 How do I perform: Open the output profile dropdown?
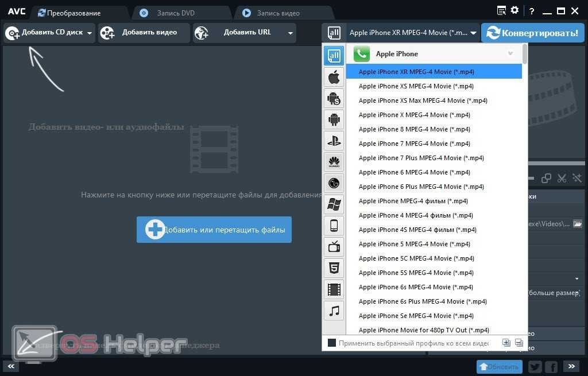(x=473, y=33)
